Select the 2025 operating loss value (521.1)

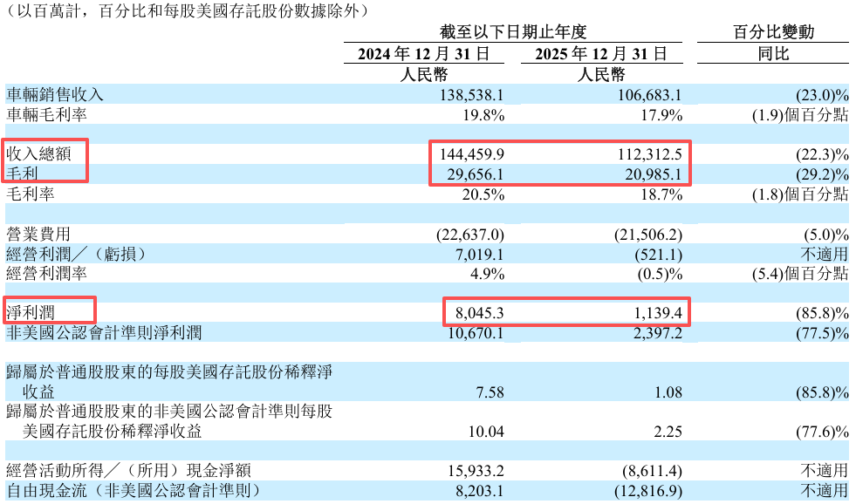pos(654,254)
